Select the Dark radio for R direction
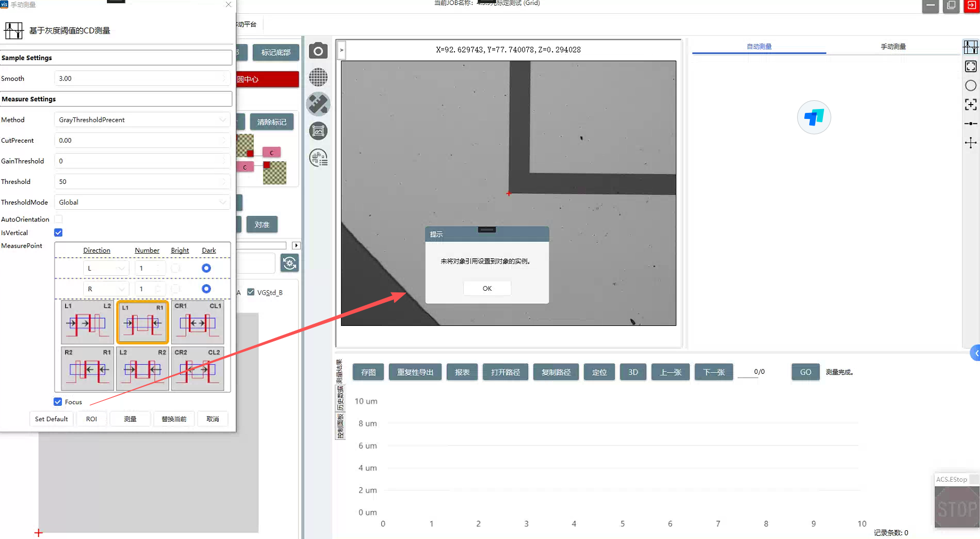This screenshot has height=539, width=980. coord(206,289)
